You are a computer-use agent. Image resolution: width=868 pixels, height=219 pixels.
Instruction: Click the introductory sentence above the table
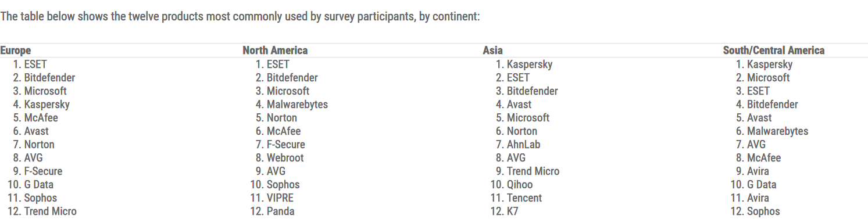240,16
